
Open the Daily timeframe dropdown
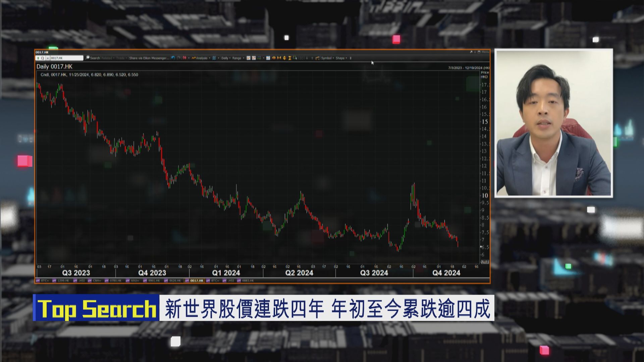click(226, 58)
